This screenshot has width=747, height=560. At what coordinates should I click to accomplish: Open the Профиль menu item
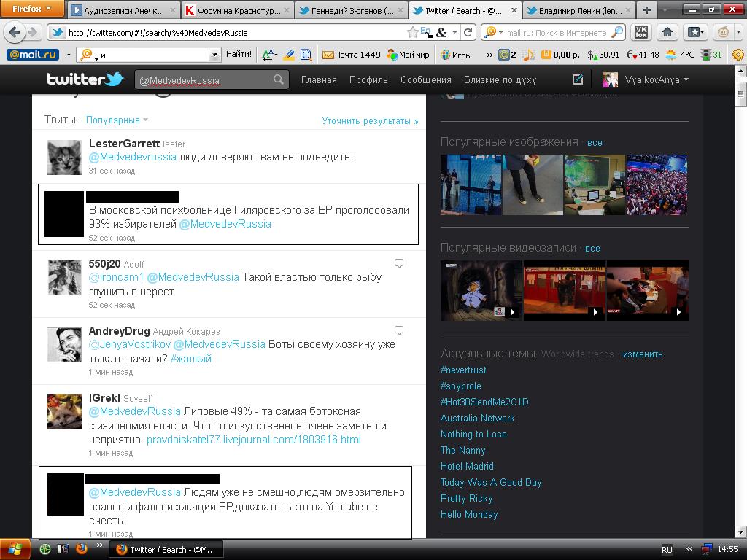coord(368,80)
